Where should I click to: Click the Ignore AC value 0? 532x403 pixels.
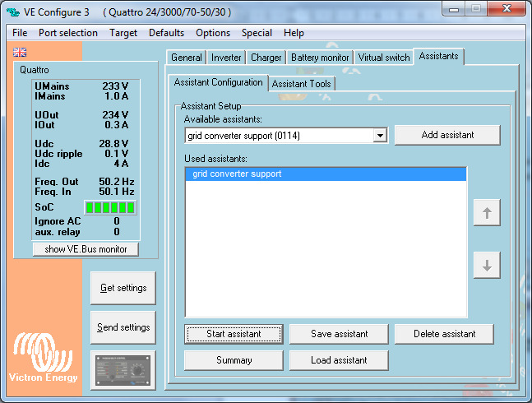tap(117, 221)
